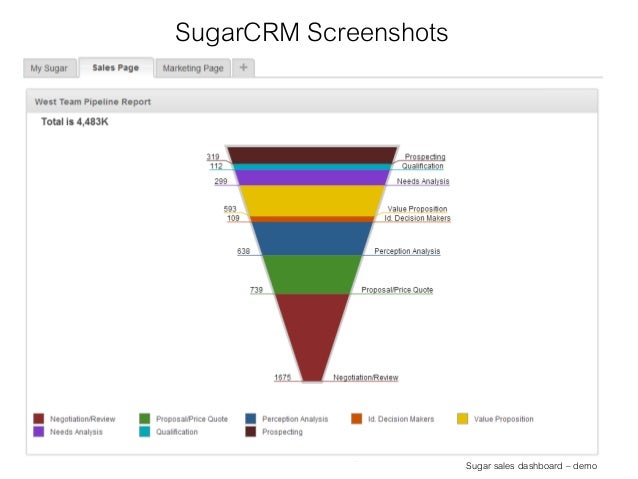Select the green Proposal/Price Quote funnel segment

tap(312, 275)
